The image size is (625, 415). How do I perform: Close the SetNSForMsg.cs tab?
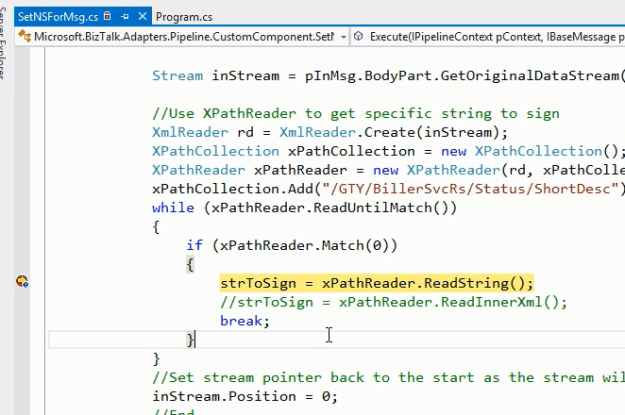pos(142,16)
